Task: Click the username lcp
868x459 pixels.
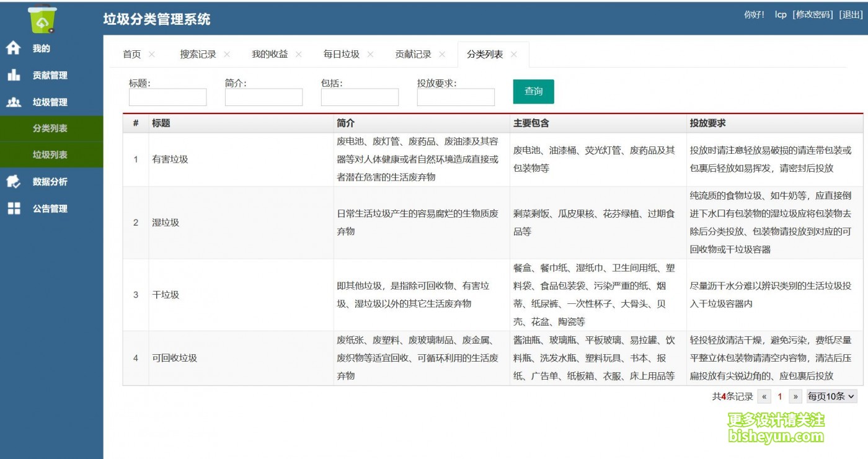Action: click(x=781, y=14)
